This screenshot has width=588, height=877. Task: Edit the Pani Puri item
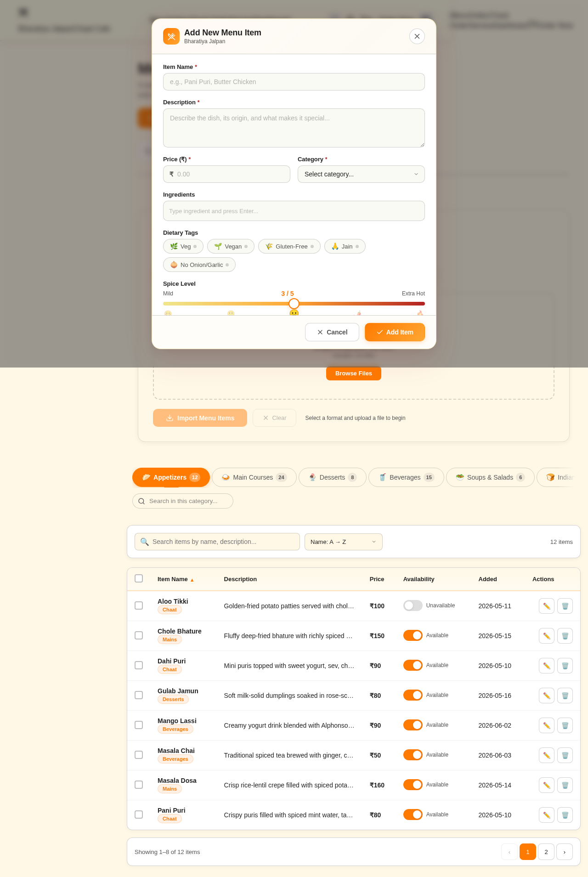pyautogui.click(x=547, y=815)
